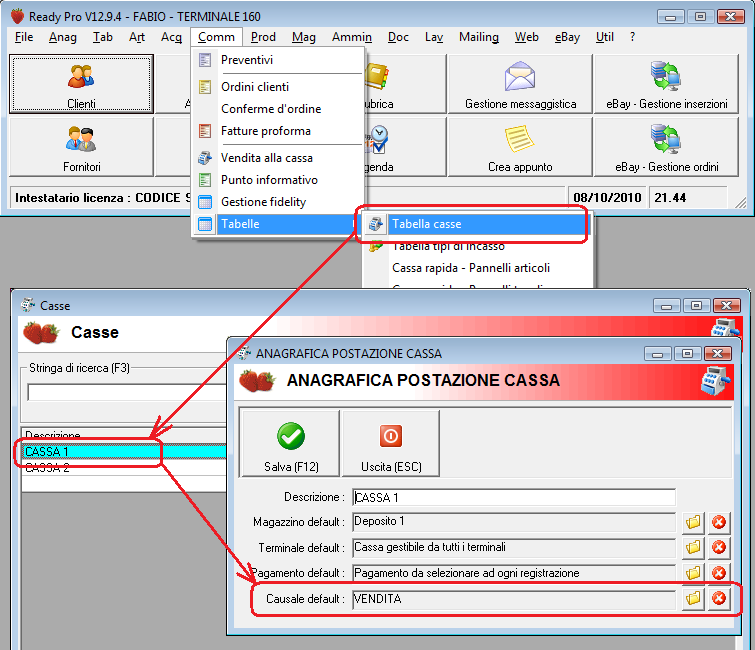The width and height of the screenshot is (755, 650).
Task: Open the Comm menu
Action: tap(216, 37)
